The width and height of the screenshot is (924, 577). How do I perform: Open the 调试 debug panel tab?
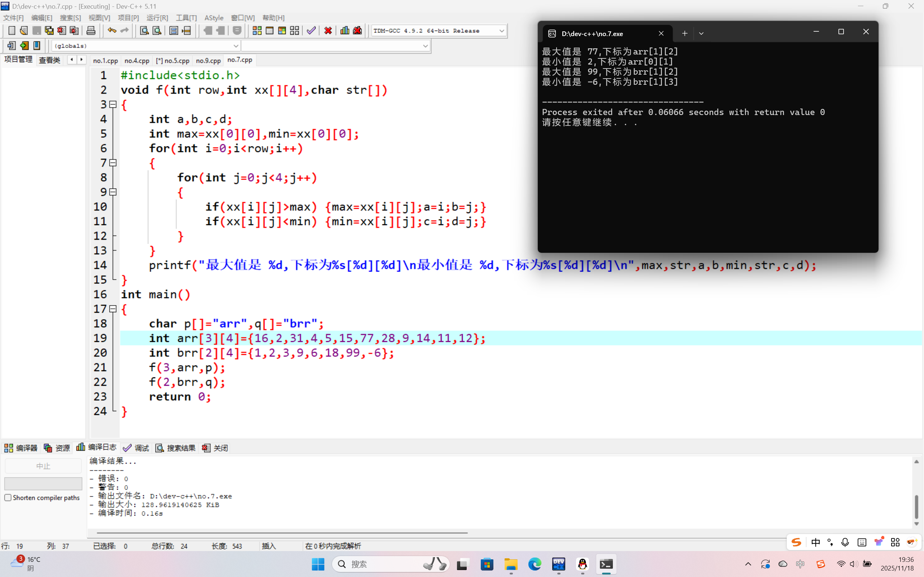click(137, 448)
